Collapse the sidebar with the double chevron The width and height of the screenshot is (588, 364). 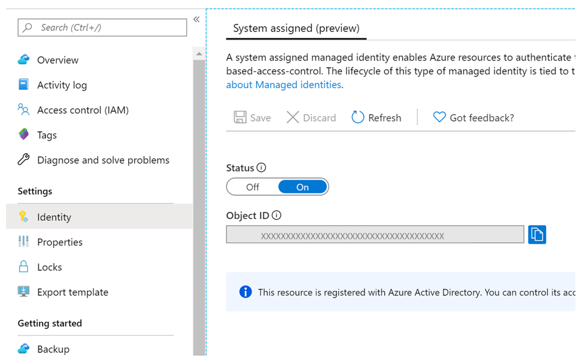196,20
